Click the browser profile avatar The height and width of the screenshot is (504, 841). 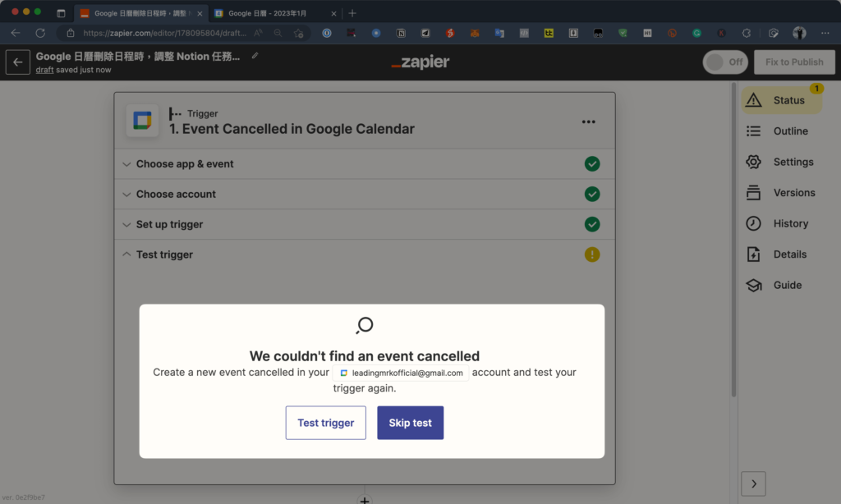(x=799, y=33)
